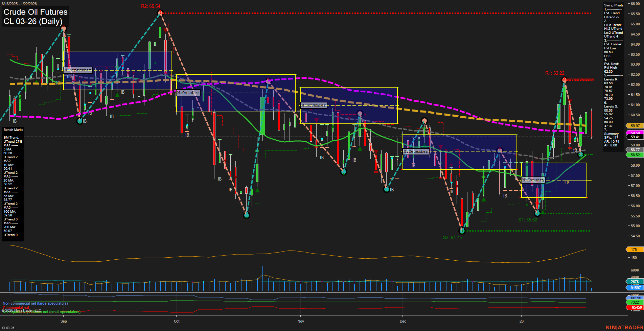Click the swing low pivot marker near S1 55.62
The width and height of the screenshot is (644, 331).
point(538,213)
